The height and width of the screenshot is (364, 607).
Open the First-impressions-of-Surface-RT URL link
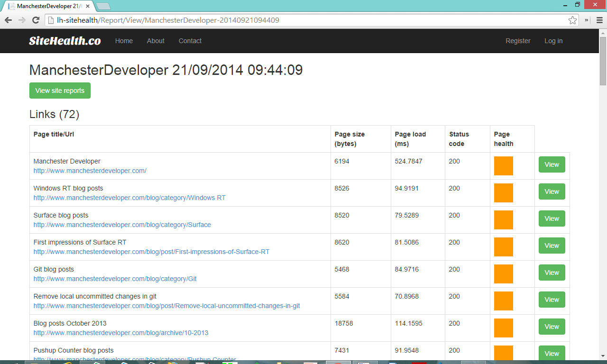pyautogui.click(x=151, y=252)
